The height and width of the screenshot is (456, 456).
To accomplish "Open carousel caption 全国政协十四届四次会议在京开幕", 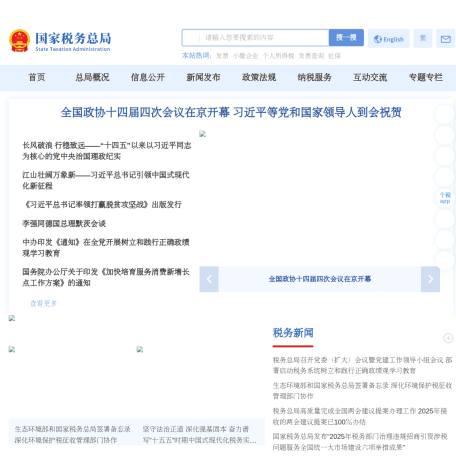I will tap(320, 279).
